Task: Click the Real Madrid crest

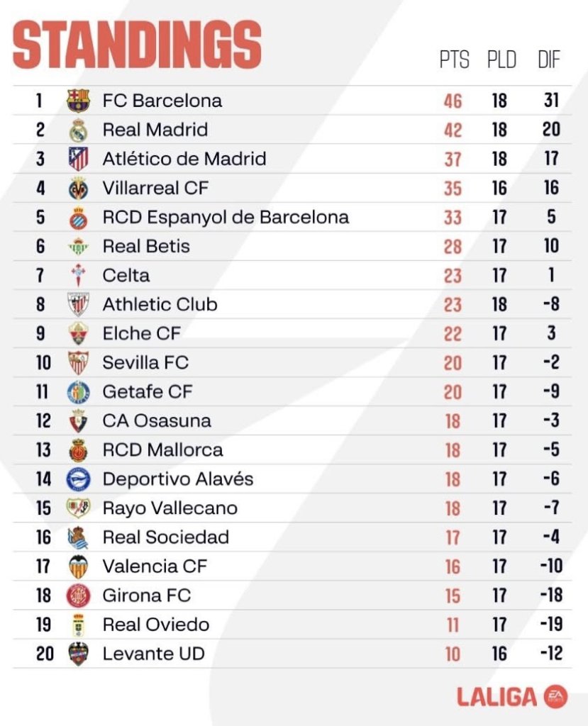Action: 78,130
